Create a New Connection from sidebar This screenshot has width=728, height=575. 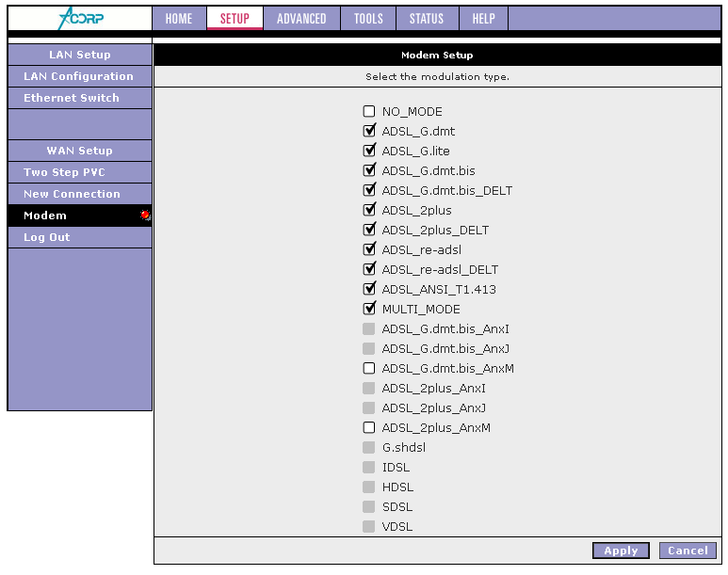80,194
